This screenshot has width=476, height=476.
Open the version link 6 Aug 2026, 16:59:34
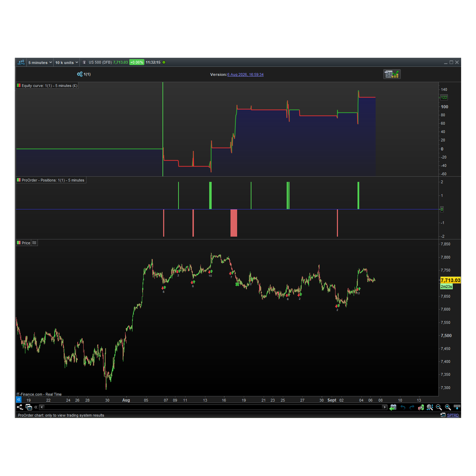pos(245,75)
